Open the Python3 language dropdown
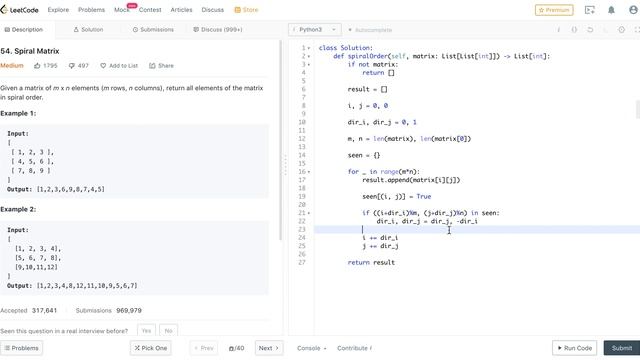This screenshot has height=360, width=640. tap(315, 30)
